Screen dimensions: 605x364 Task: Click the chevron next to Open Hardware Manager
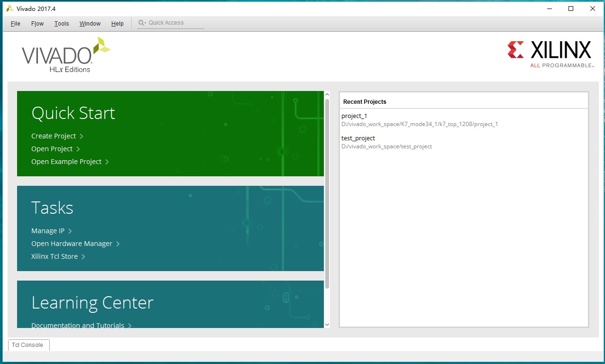(118, 244)
